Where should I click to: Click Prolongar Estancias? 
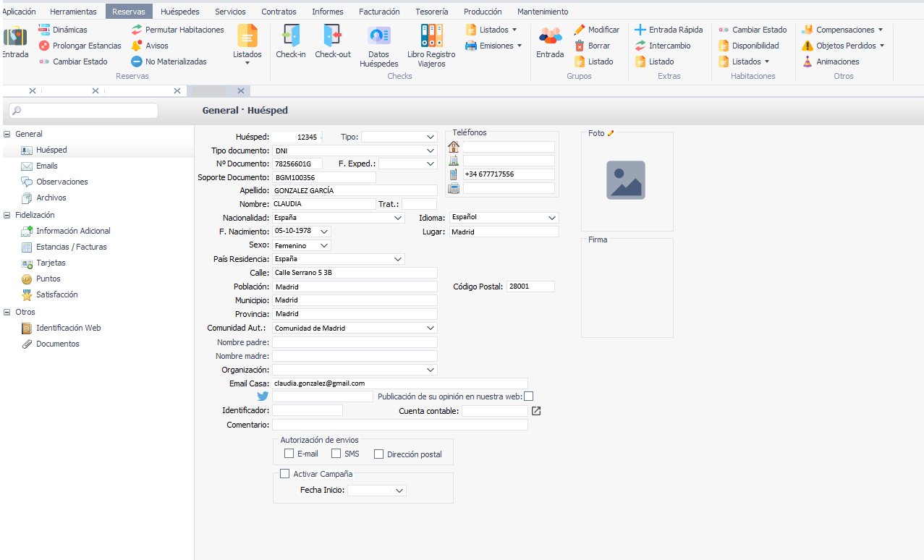pos(80,46)
